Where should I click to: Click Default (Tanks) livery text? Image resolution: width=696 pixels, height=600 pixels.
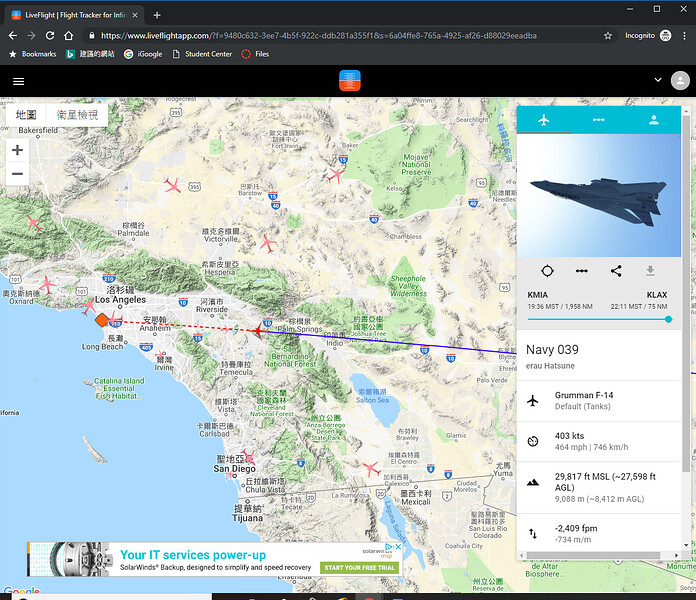click(x=582, y=407)
